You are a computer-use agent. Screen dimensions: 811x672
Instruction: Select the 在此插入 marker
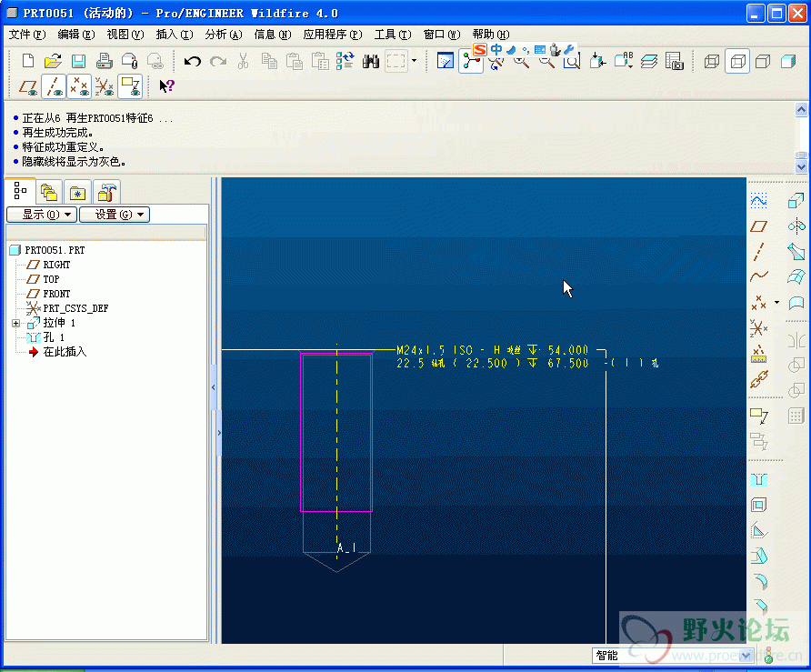coord(65,352)
